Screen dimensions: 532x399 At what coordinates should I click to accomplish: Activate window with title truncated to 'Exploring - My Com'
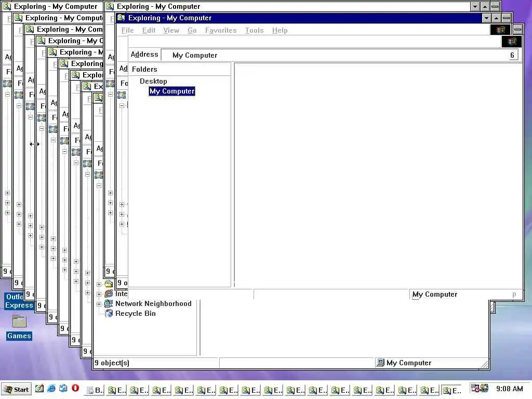pyautogui.click(x=64, y=30)
